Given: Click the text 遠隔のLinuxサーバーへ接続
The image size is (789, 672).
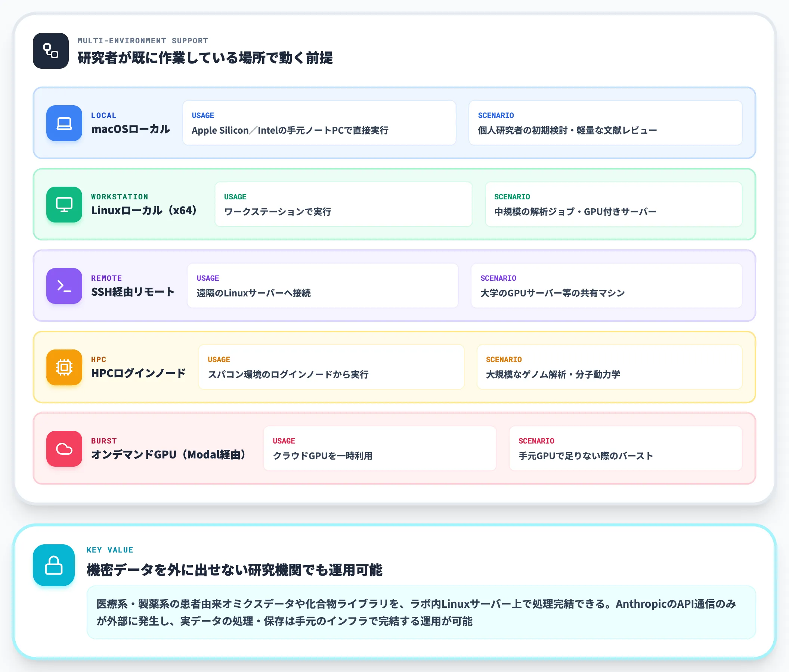Looking at the screenshot, I should [x=254, y=293].
